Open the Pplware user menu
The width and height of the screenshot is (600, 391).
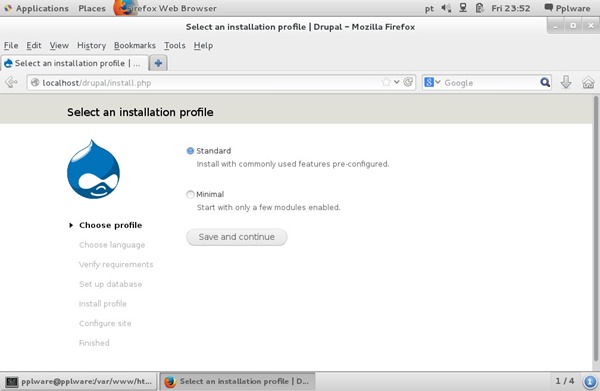567,8
